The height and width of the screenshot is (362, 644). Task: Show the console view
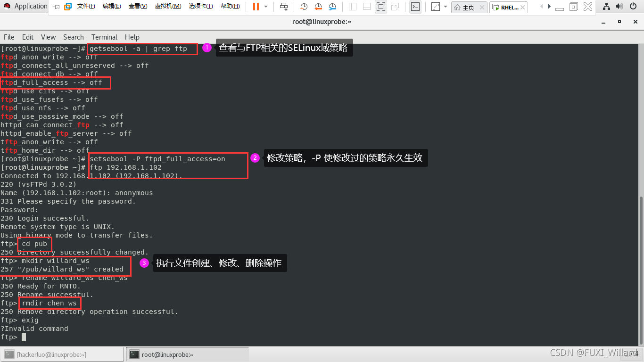[415, 7]
